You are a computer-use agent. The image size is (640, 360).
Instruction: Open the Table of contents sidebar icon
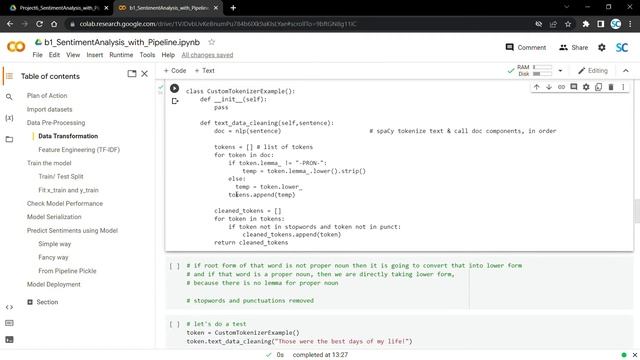[x=9, y=76]
